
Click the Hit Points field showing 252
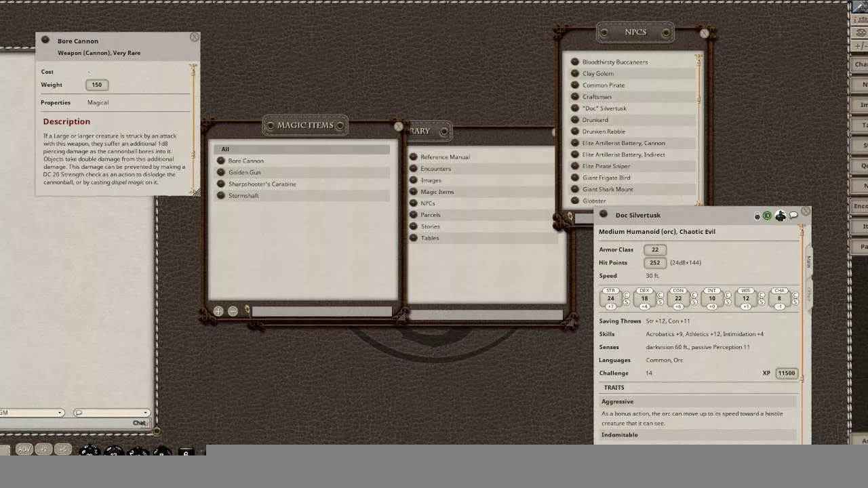[x=655, y=262]
